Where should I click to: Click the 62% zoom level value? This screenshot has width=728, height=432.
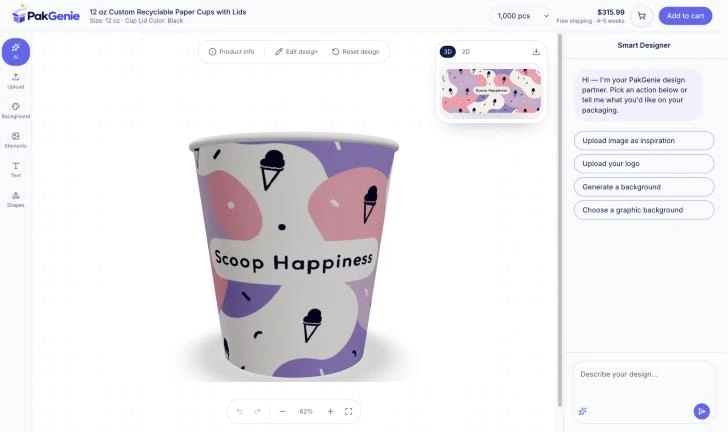[x=306, y=412]
